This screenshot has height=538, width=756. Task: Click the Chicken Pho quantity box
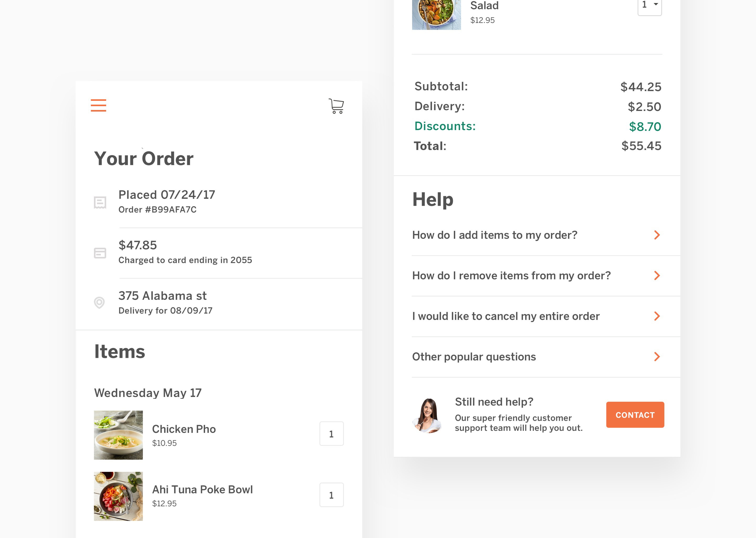pyautogui.click(x=331, y=434)
